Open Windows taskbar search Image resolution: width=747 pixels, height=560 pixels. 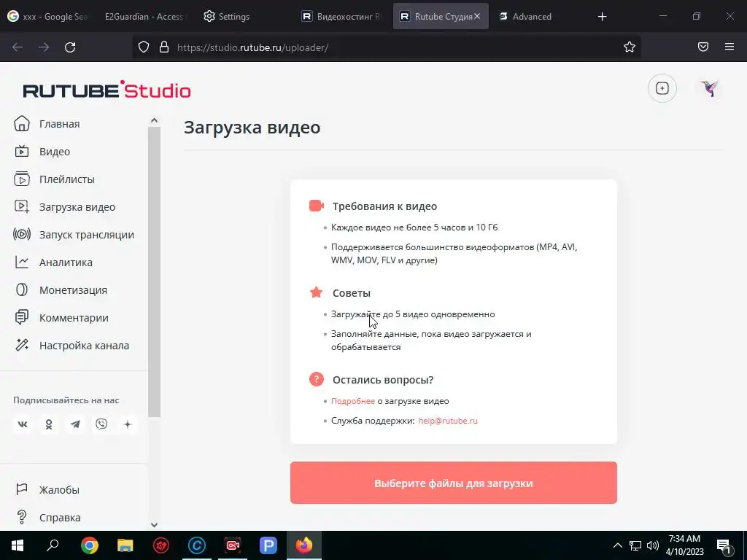pos(53,545)
